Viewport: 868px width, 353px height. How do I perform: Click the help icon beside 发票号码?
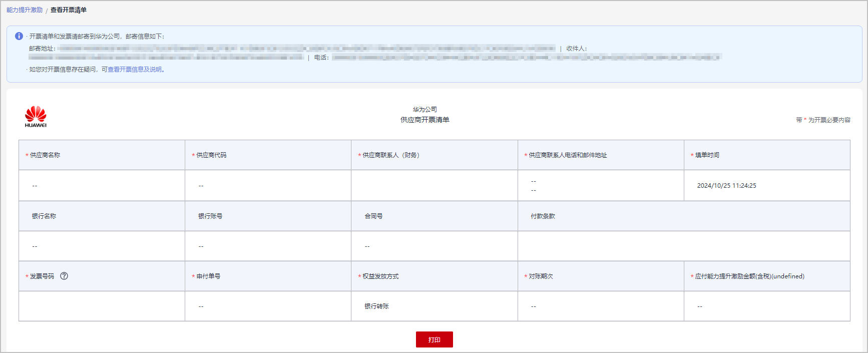tap(64, 276)
